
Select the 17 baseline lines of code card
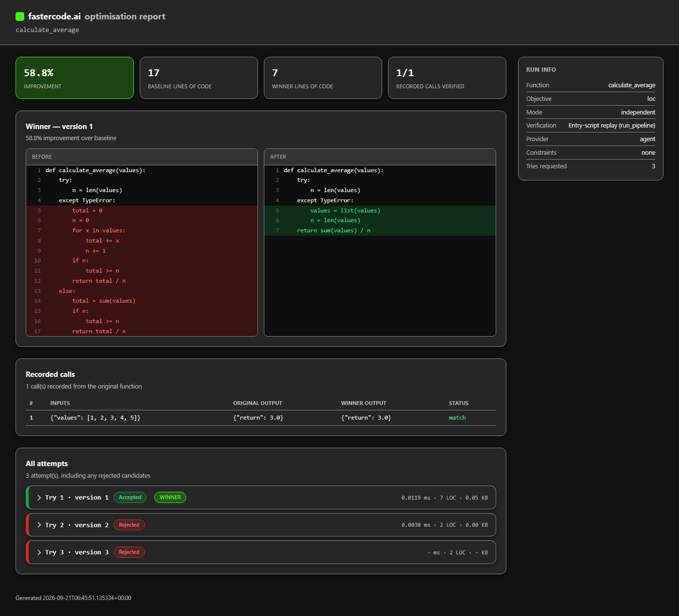(x=199, y=78)
